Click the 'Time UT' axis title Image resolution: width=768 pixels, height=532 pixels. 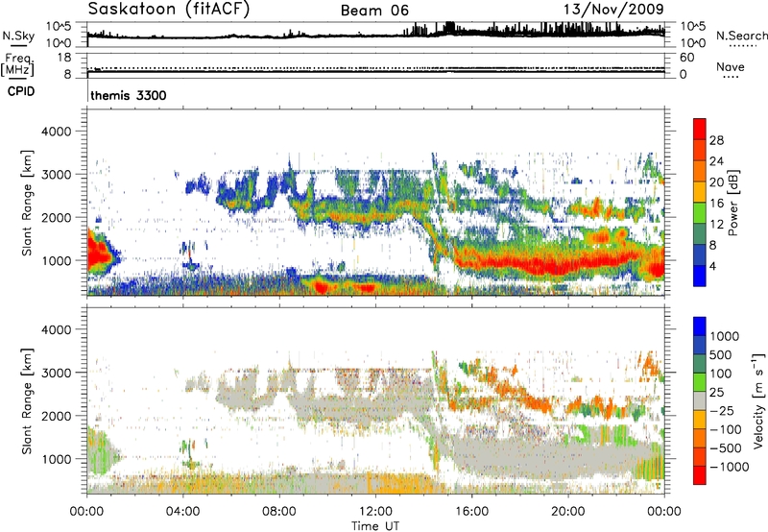[375, 526]
